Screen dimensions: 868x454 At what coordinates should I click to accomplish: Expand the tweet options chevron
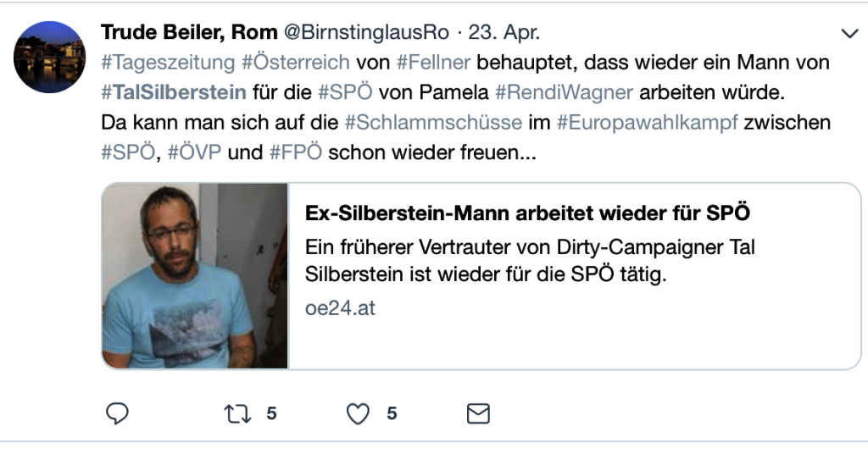pos(849,34)
